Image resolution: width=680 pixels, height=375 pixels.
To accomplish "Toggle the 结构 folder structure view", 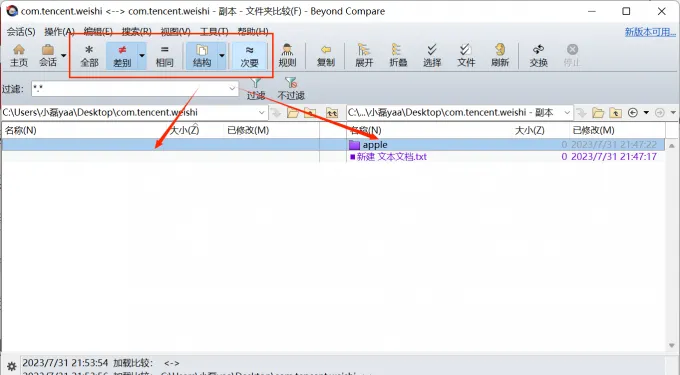I will point(202,55).
